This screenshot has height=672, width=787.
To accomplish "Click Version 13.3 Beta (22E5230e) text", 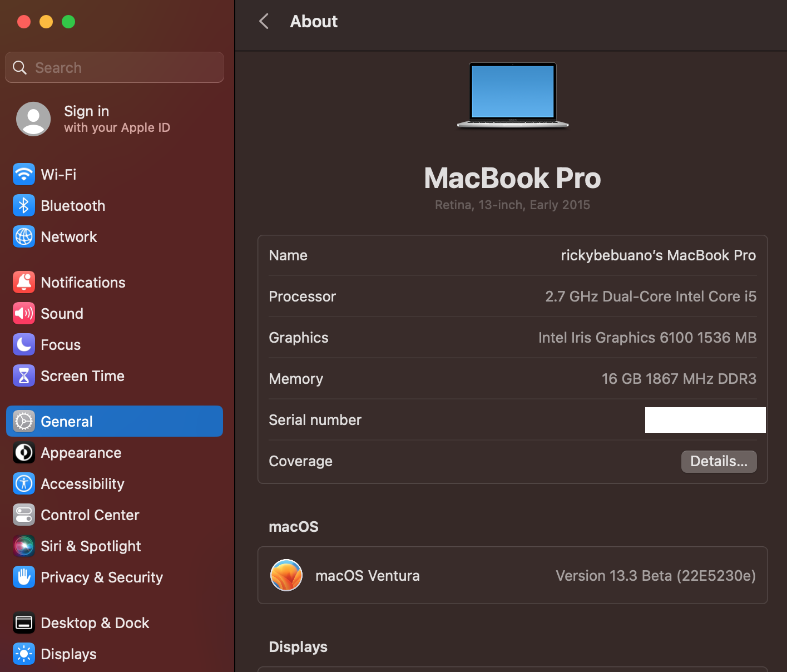I will pos(656,575).
